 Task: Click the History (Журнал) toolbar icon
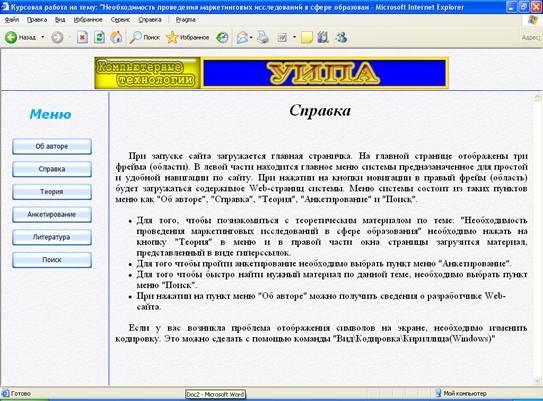tap(222, 37)
